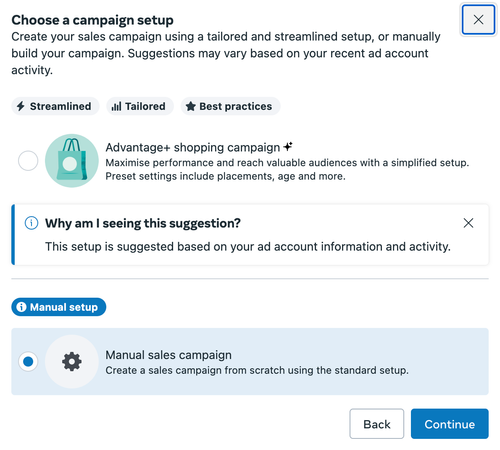Click the manual campaign gear icon
This screenshot has width=500, height=450.
pos(72,362)
